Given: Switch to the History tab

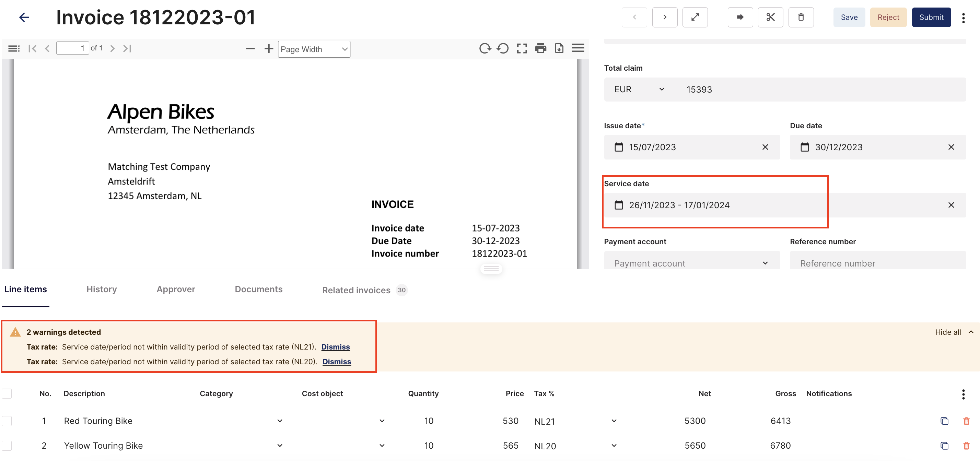Looking at the screenshot, I should pos(102,289).
